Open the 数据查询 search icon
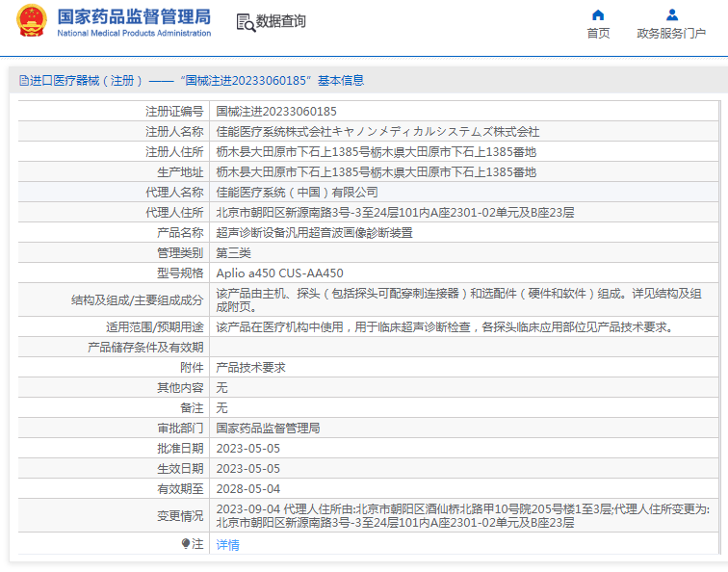The height and width of the screenshot is (572, 728). 246,22
